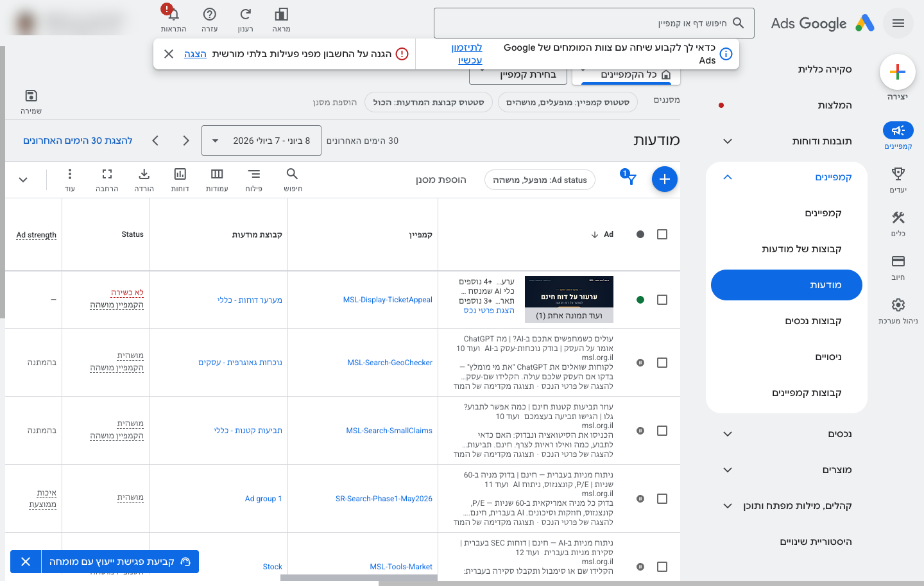Click the Ad status filter chip
924x586 pixels.
tap(540, 180)
